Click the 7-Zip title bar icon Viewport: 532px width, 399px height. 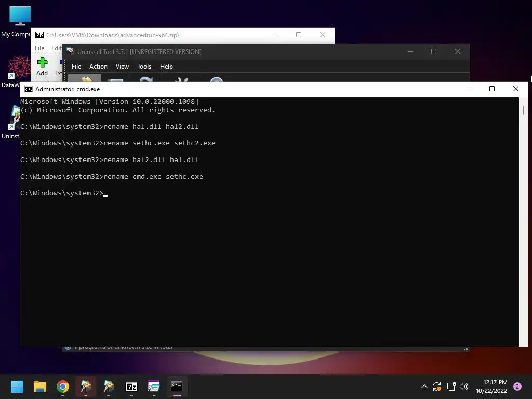pos(39,35)
